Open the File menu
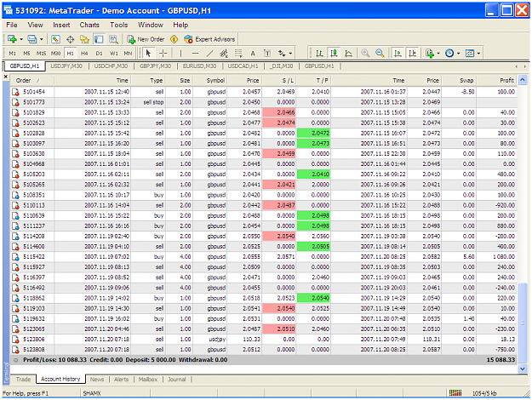Screen dimensions: 532x400 tap(12, 25)
